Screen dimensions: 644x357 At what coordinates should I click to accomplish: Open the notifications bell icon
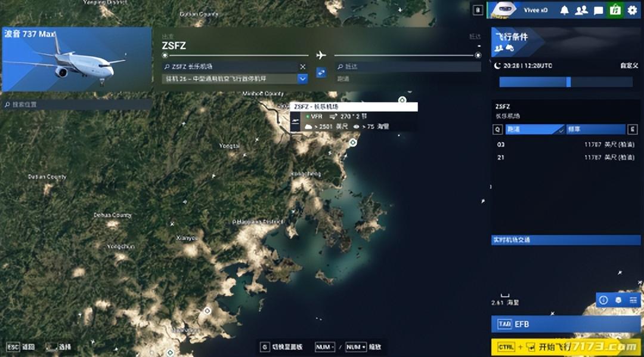click(x=564, y=10)
